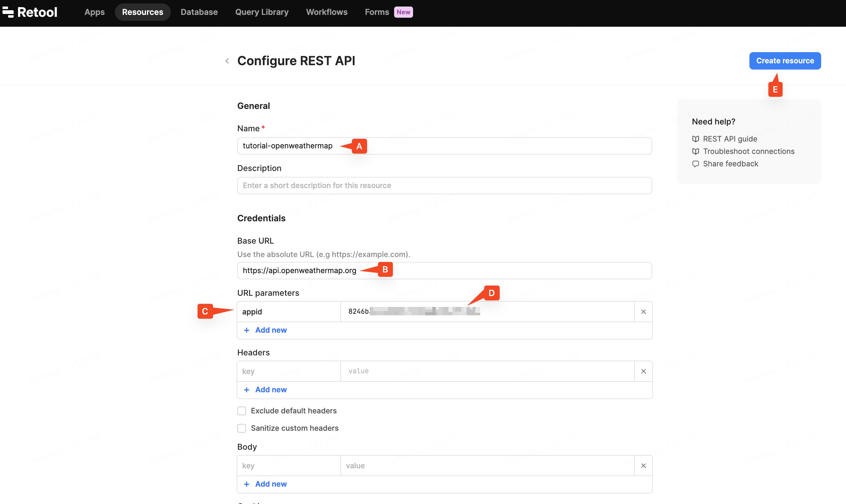Open Troubleshoot connections help link
The image size is (846, 504).
[x=748, y=151]
